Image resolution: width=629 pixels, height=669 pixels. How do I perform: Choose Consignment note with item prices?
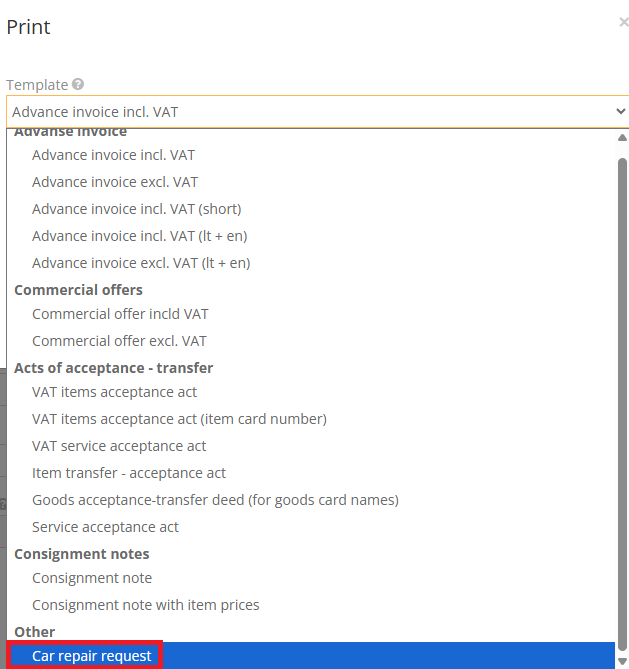point(145,605)
